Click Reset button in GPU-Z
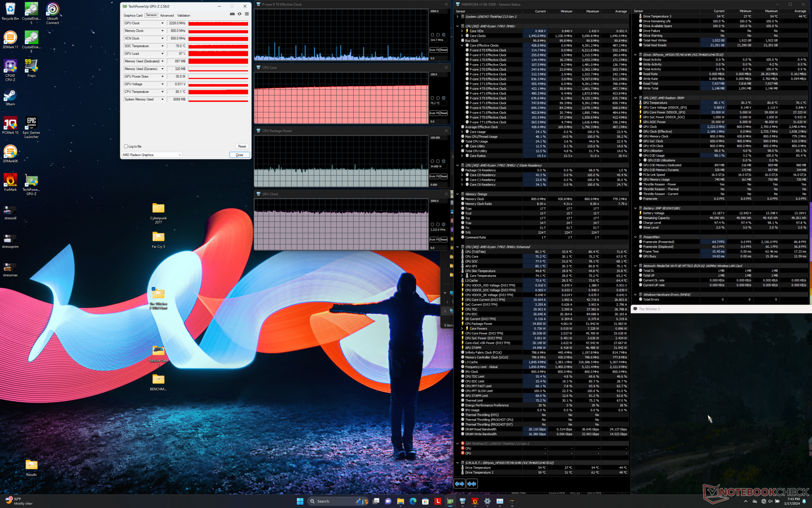Image resolution: width=812 pixels, height=508 pixels. click(x=241, y=146)
